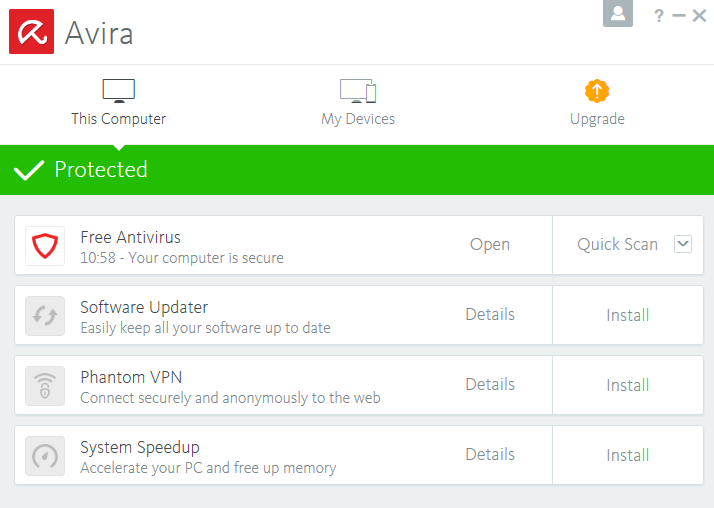Start a Quick Scan
This screenshot has height=508, width=714.
[617, 245]
